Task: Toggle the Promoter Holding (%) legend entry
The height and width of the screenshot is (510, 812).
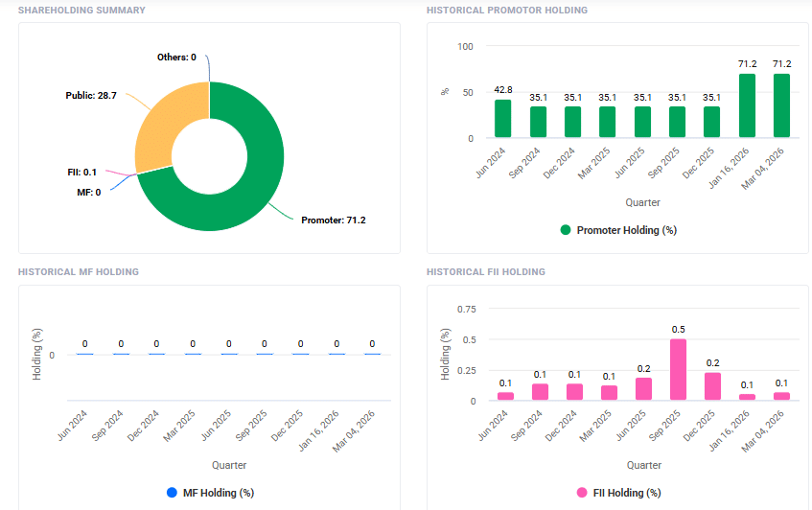Action: point(620,230)
